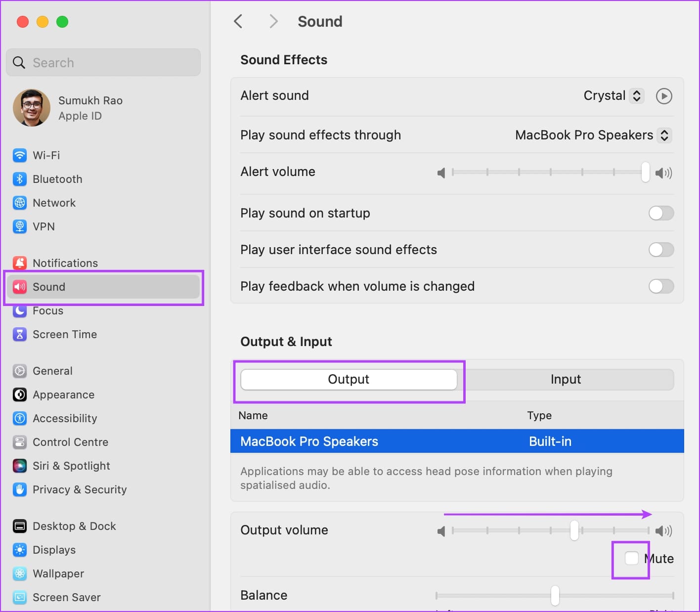Click inside the sidebar Search field
Screen dimensions: 700x612
click(103, 62)
